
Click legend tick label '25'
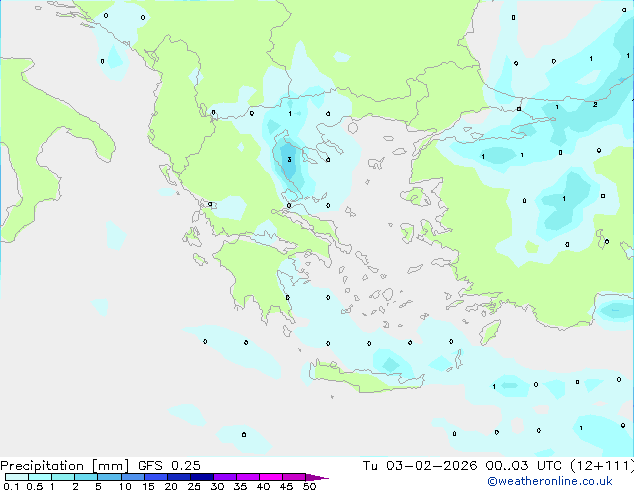click(x=194, y=486)
